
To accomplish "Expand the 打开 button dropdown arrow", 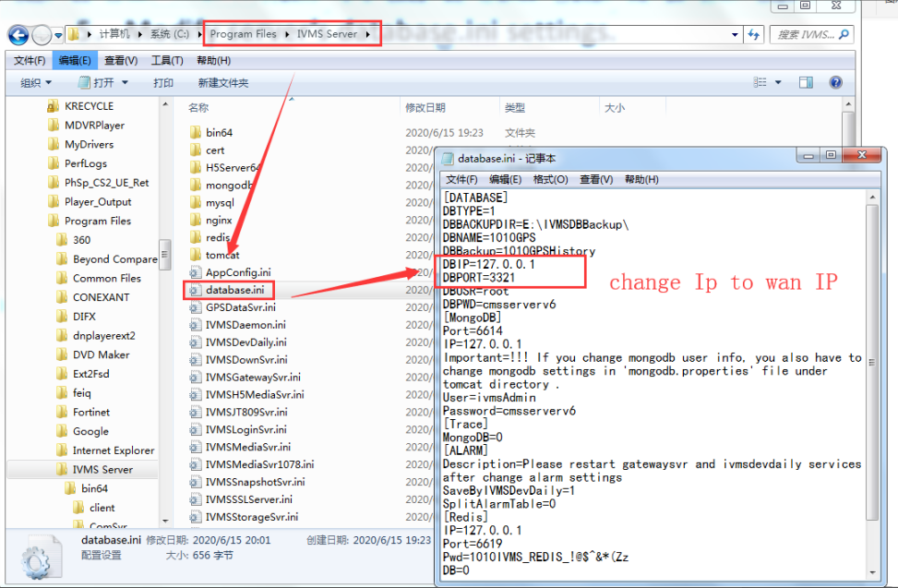I will [125, 83].
